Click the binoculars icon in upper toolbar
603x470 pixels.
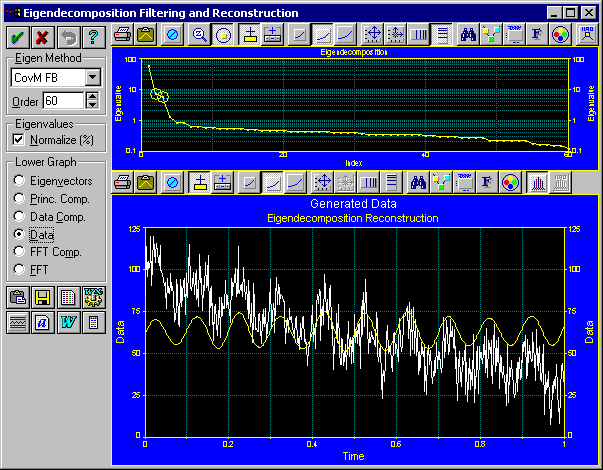[468, 35]
